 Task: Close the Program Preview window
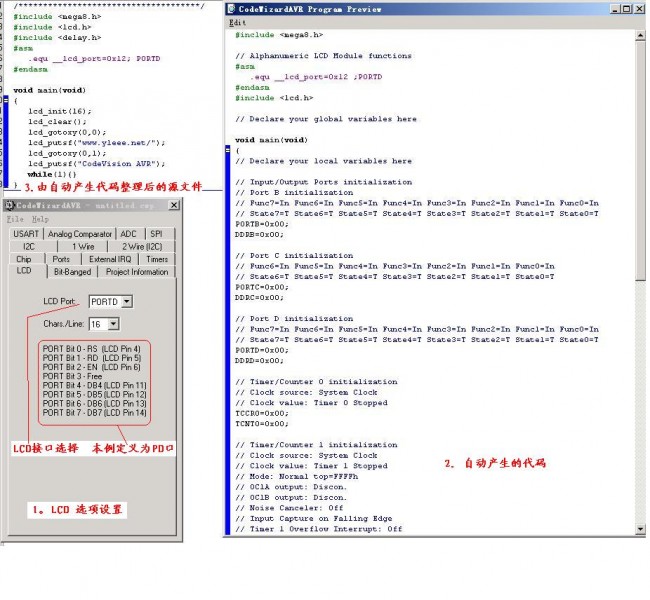point(639,9)
